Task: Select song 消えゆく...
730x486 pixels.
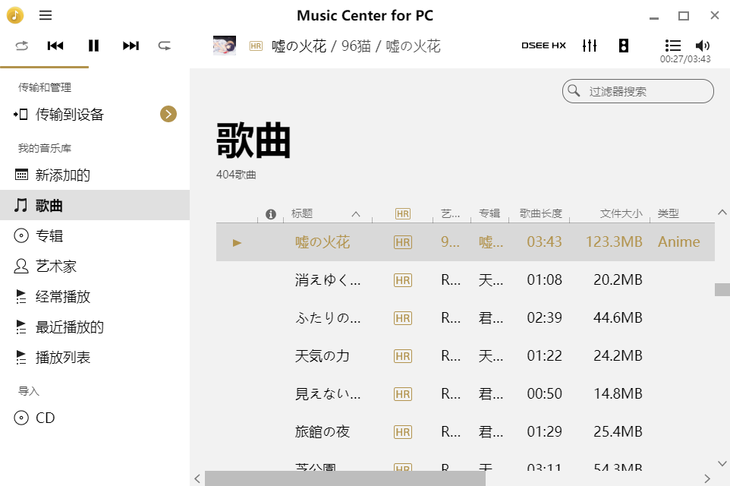Action: 465,280
